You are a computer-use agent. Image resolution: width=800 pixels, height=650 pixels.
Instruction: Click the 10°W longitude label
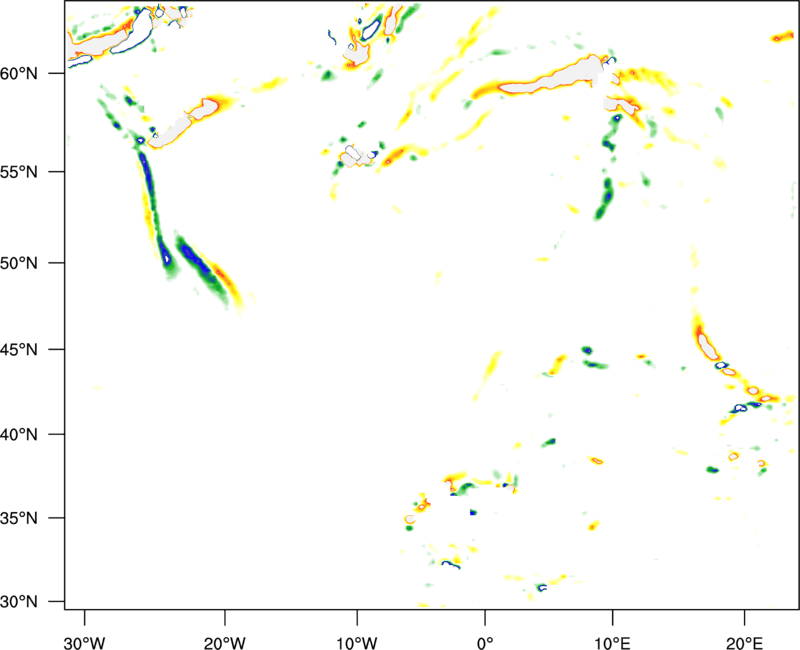click(357, 643)
